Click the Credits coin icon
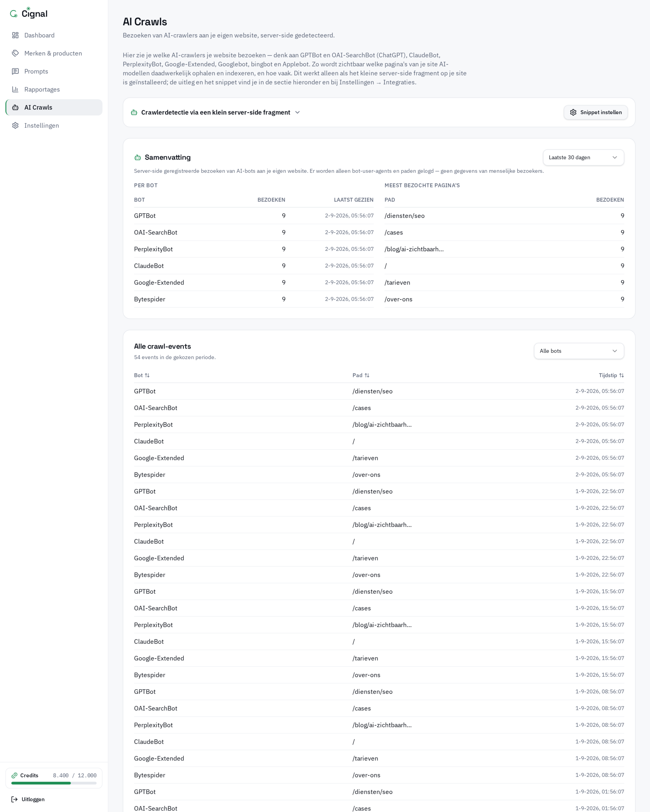This screenshot has width=650, height=812. [15, 776]
